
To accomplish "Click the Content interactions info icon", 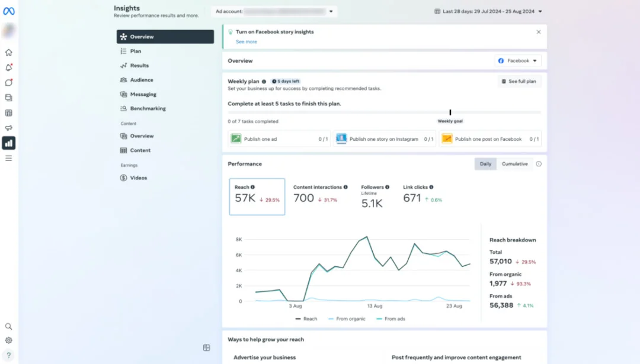I will pyautogui.click(x=345, y=187).
